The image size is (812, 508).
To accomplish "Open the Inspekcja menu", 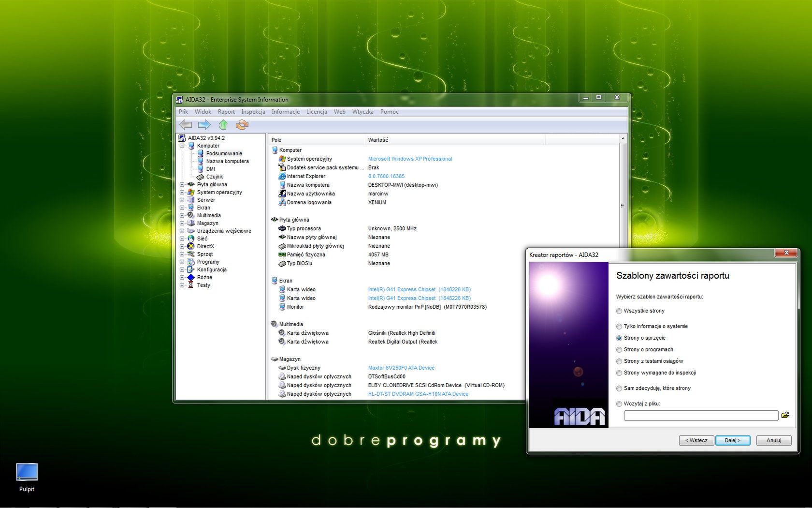I will click(253, 112).
